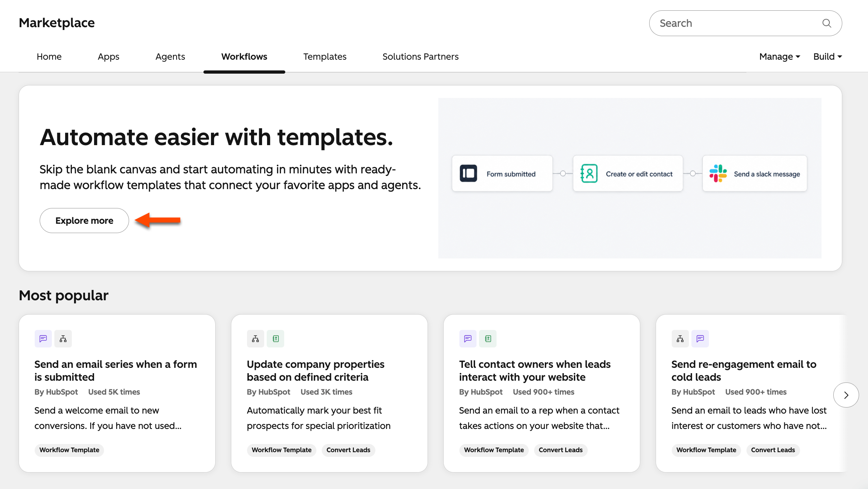This screenshot has width=868, height=489.
Task: Click 'Automate easier with templates.' headline
Action: (x=216, y=137)
